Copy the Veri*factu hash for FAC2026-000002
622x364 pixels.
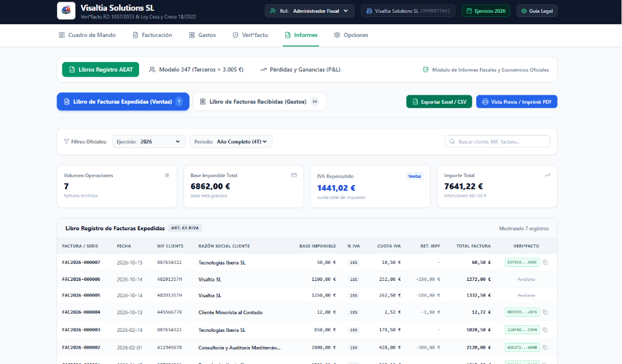pos(545,348)
